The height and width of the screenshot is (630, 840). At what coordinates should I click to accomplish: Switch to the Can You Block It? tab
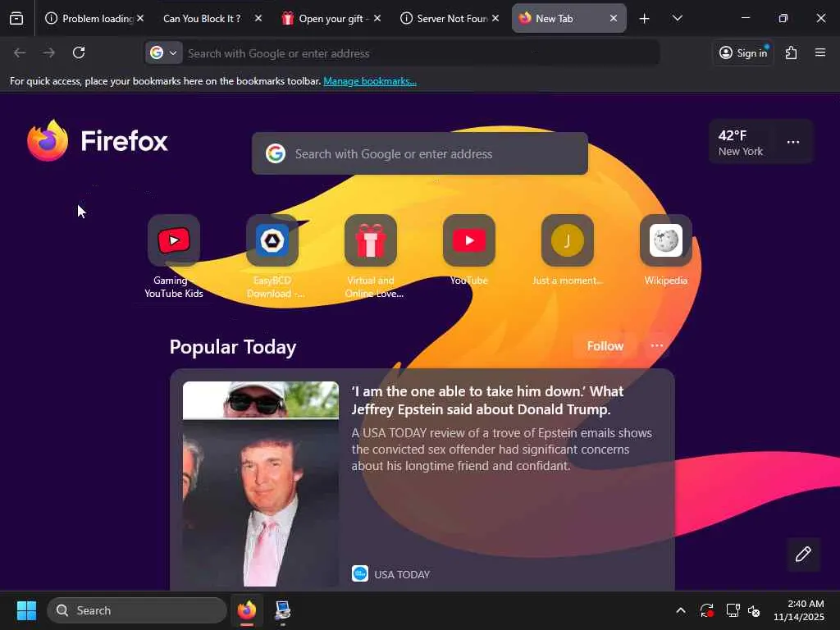tap(202, 19)
